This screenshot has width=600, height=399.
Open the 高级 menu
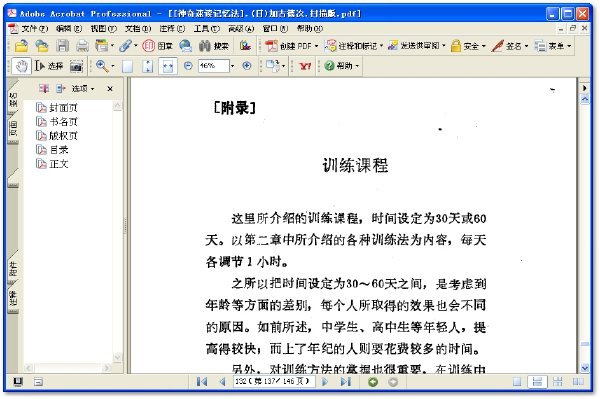click(241, 28)
